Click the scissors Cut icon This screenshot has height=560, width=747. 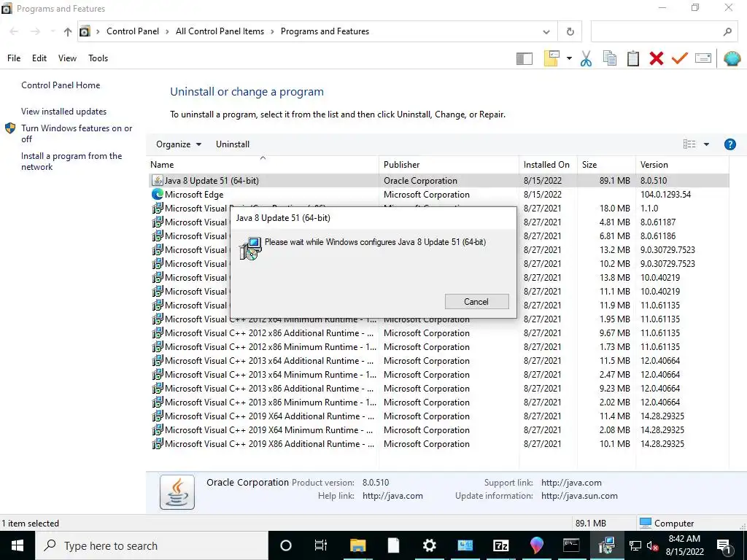(x=586, y=58)
